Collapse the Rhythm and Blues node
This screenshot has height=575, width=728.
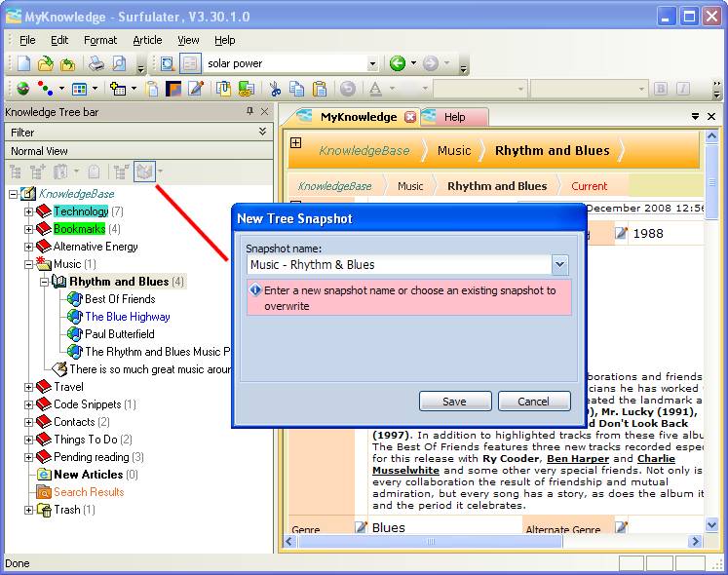[45, 282]
